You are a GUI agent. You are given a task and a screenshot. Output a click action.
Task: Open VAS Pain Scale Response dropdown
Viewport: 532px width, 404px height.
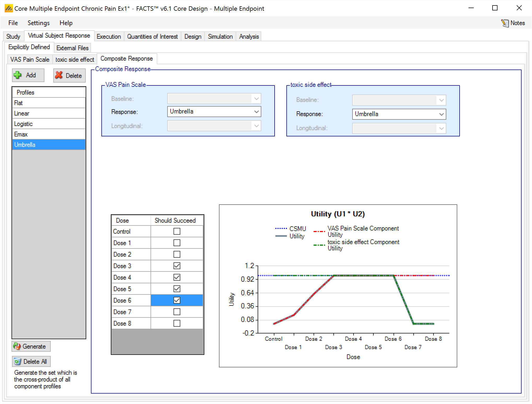tap(256, 112)
